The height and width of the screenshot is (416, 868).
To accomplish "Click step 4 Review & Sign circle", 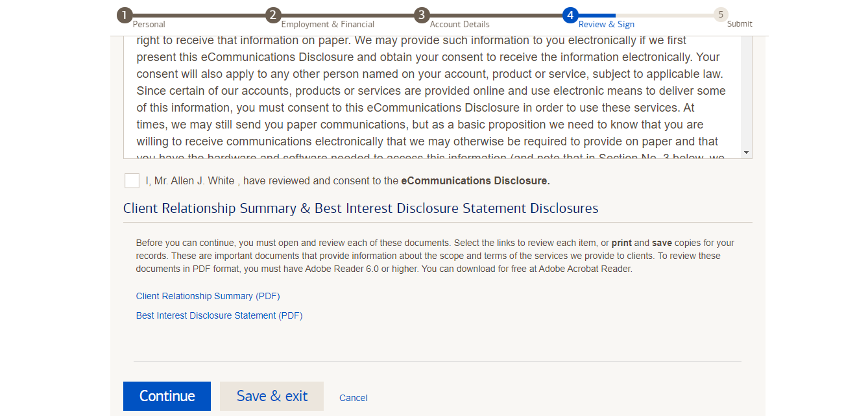I will (x=570, y=15).
